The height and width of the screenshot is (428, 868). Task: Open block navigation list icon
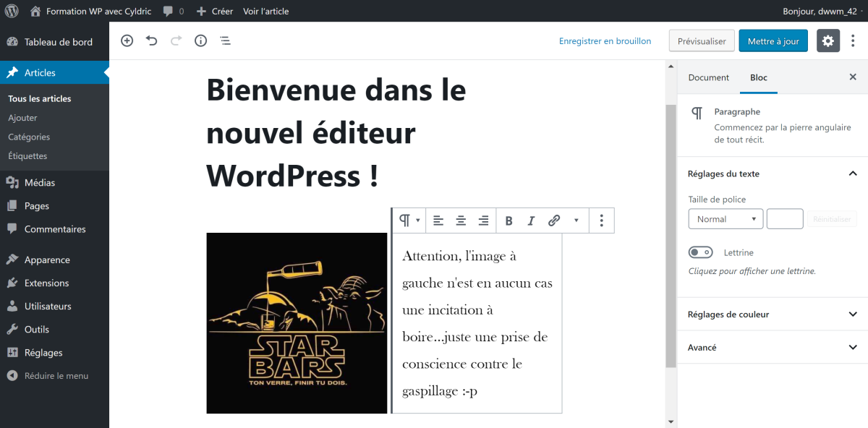click(225, 40)
